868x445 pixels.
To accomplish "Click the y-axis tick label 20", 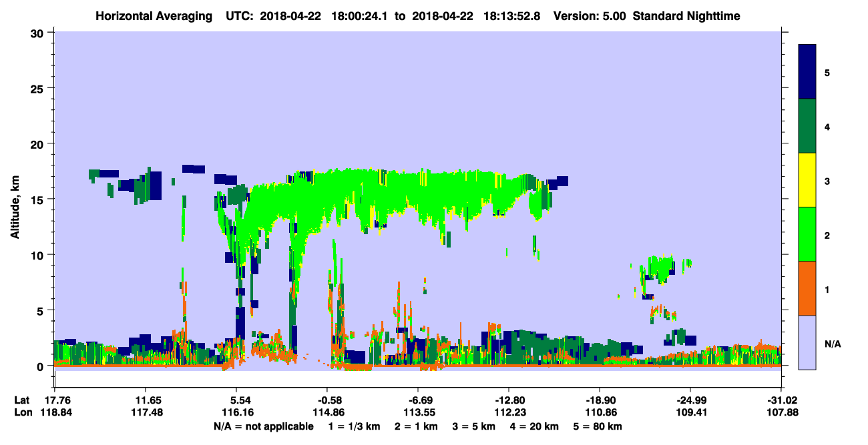I will 39,143.
